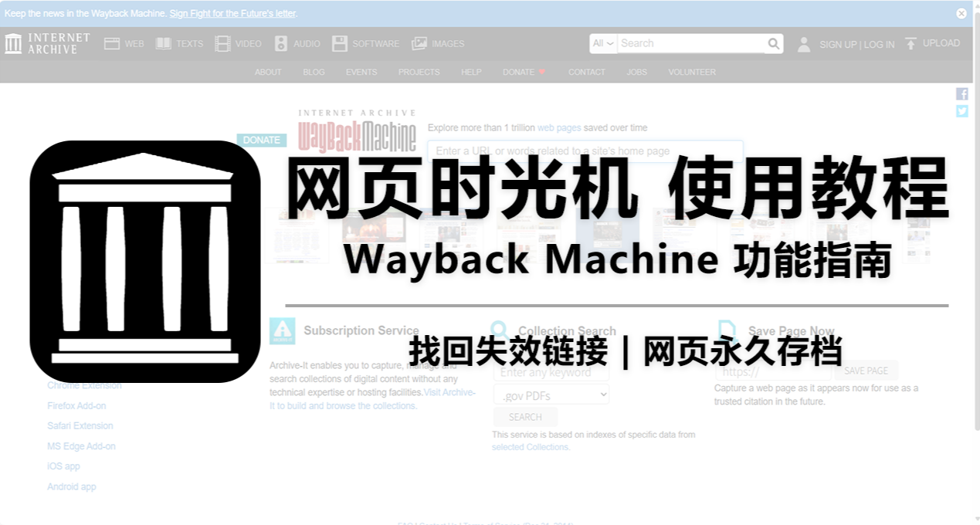Click the Wayback Machine logo
The height and width of the screenshot is (525, 980).
[357, 131]
